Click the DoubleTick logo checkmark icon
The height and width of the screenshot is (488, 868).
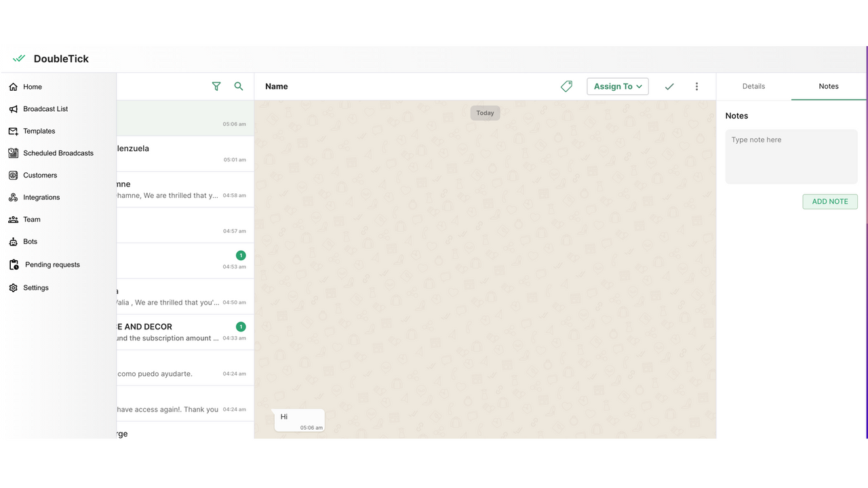coord(19,58)
